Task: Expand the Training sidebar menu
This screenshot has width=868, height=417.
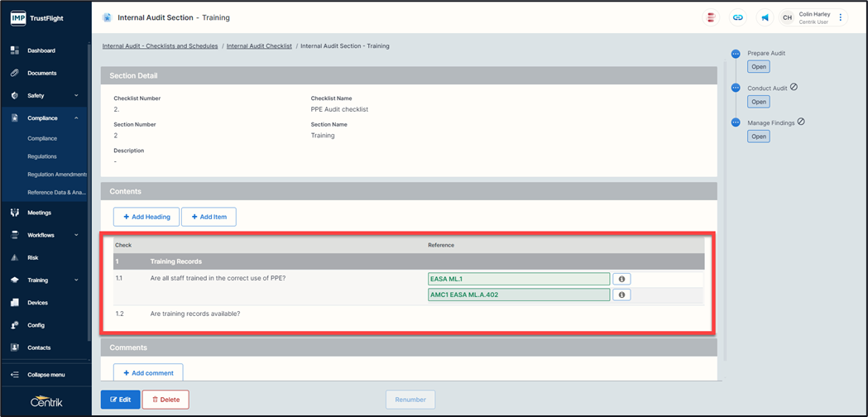Action: (77, 280)
